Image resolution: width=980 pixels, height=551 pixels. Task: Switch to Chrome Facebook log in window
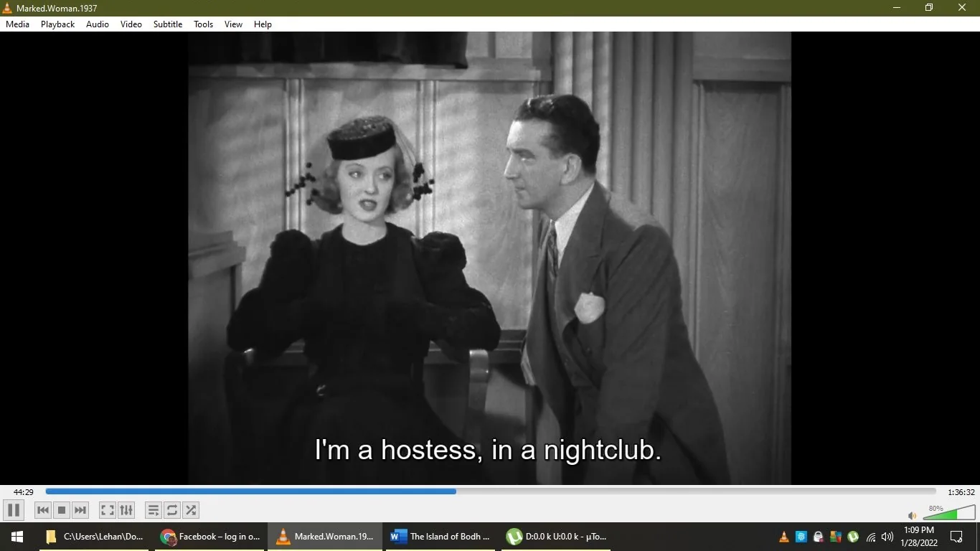click(210, 537)
